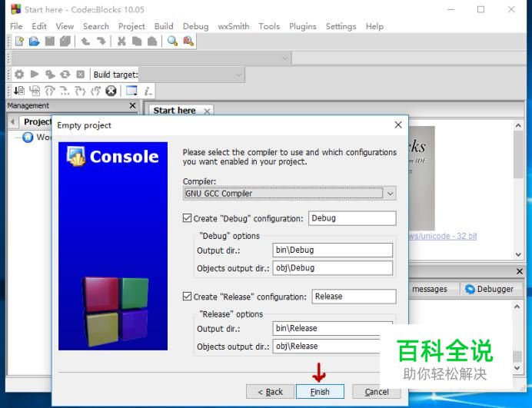Click the Redo arrow icon
This screenshot has height=408, width=532.
click(x=101, y=41)
